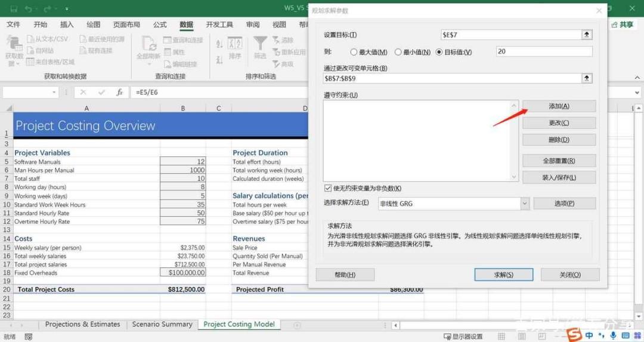Screen dimensions: 644x342
Task: Switch to the 公式 ribbon tab
Action: click(160, 24)
